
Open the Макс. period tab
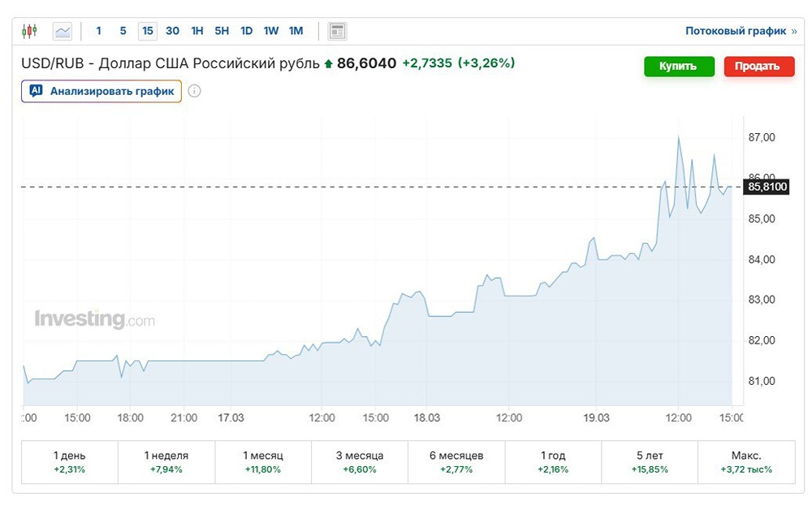[745, 462]
